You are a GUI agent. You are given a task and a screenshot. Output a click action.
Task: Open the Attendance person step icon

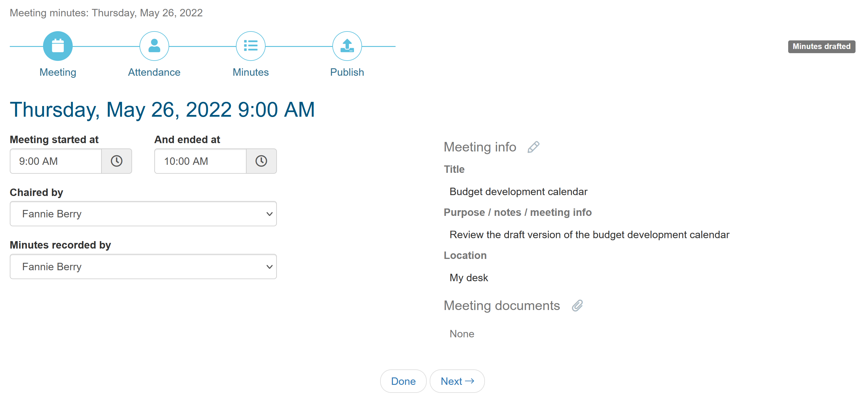154,46
